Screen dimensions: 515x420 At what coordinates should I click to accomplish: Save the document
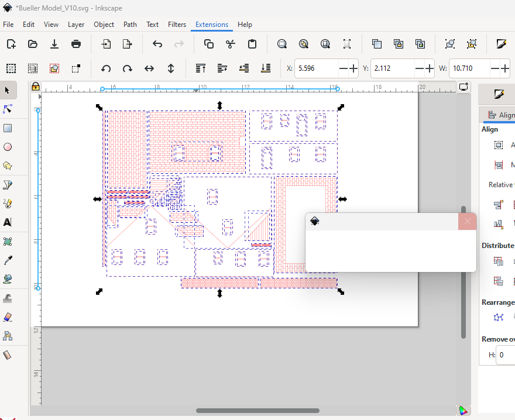pyautogui.click(x=54, y=44)
